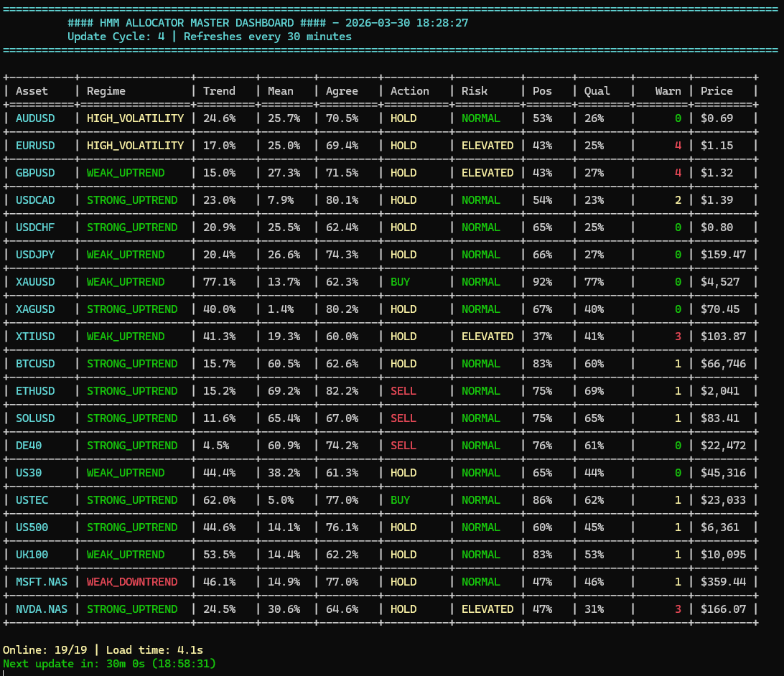This screenshot has height=676, width=784.
Task: Click the Load time: 4.1s text
Action: click(x=154, y=650)
